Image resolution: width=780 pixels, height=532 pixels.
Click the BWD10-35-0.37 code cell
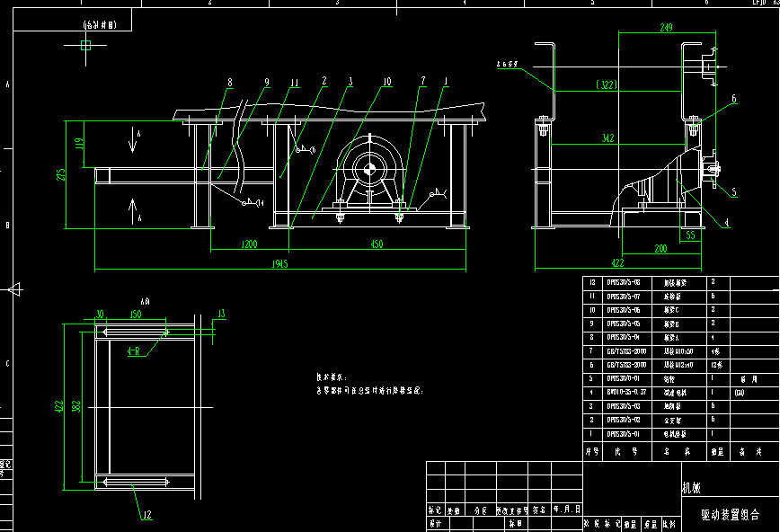click(626, 392)
